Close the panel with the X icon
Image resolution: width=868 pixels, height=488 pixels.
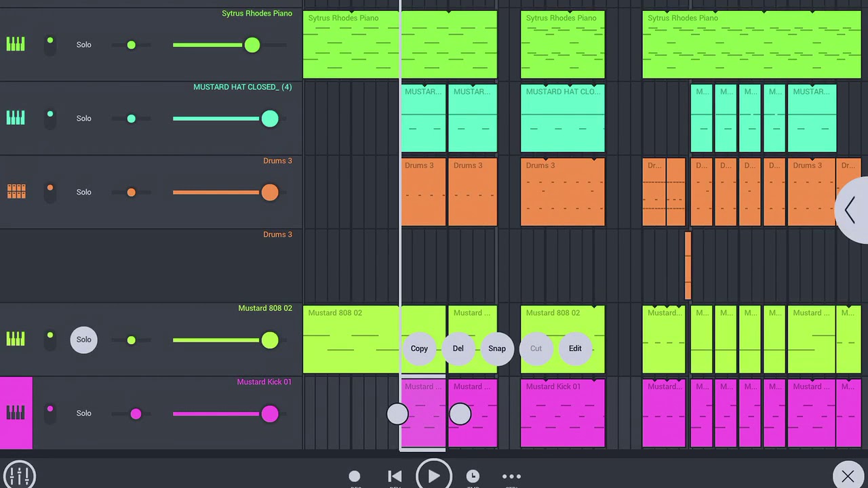pos(848,476)
